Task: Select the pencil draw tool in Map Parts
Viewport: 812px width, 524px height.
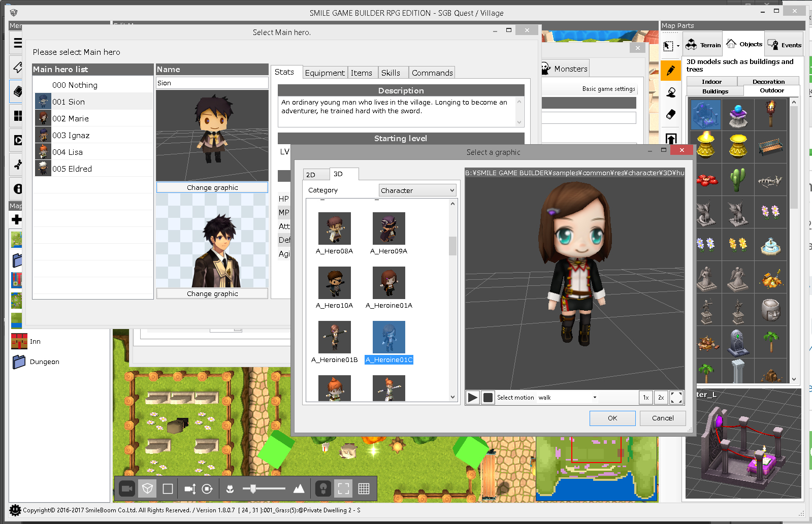Action: point(671,71)
